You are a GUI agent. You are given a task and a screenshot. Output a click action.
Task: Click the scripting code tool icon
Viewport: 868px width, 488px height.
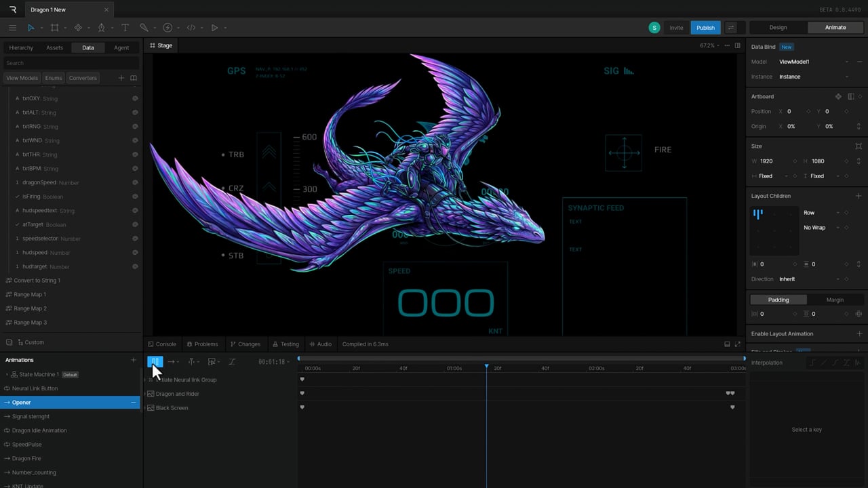point(191,28)
